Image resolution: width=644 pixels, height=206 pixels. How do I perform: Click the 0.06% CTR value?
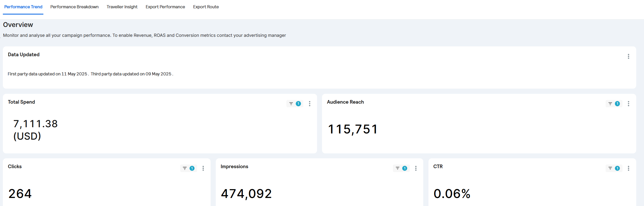pos(452,194)
